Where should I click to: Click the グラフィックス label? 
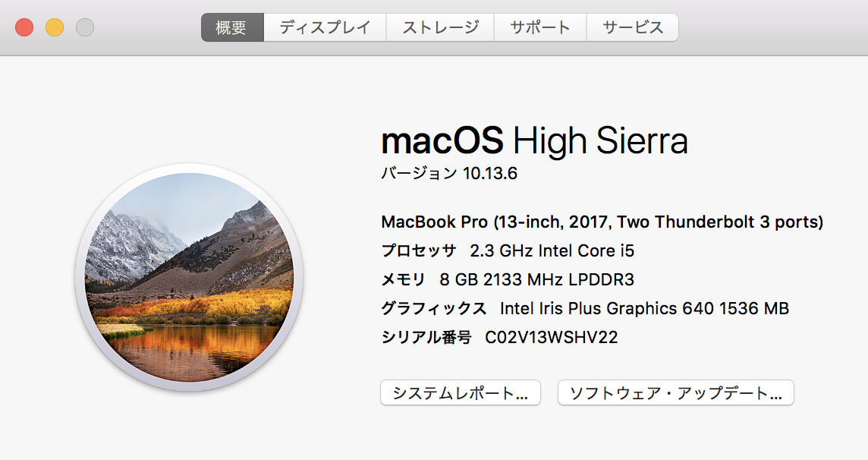[x=434, y=308]
